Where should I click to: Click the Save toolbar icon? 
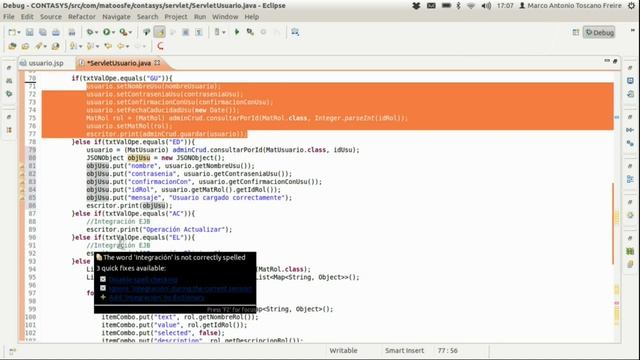[x=29, y=32]
